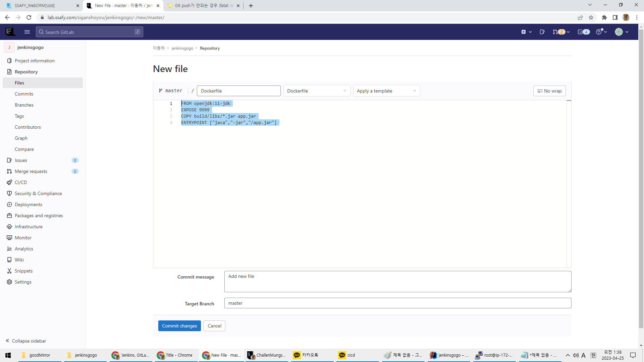Click the CI/CD rocket sidebar icon
The width and height of the screenshot is (644, 362).
click(x=9, y=182)
